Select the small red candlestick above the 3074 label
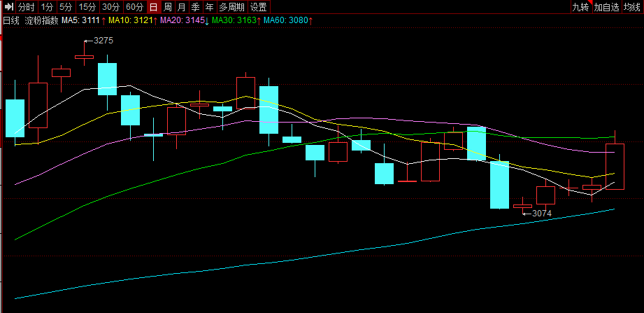Image resolution: width=644 pixels, height=313 pixels. (x=523, y=206)
